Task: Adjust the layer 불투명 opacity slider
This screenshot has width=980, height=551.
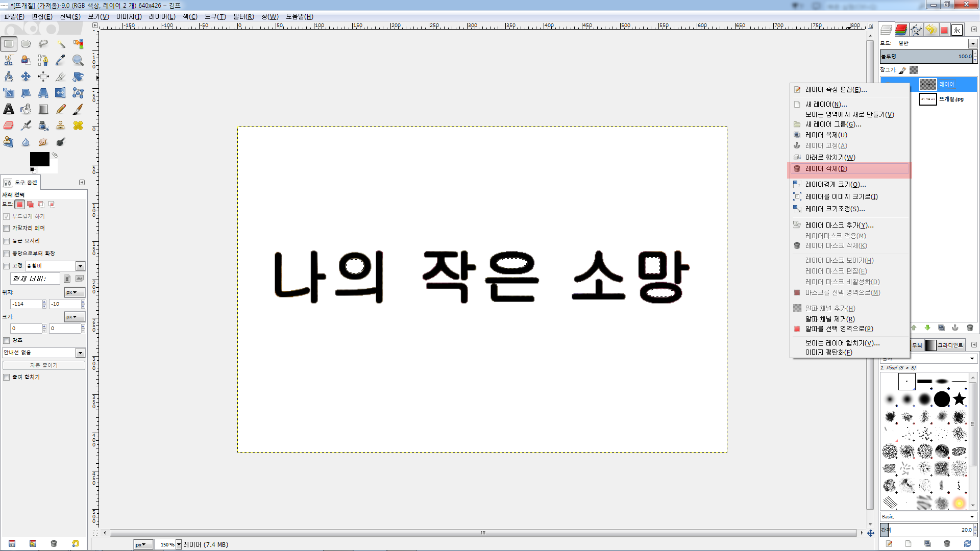Action: coord(926,56)
